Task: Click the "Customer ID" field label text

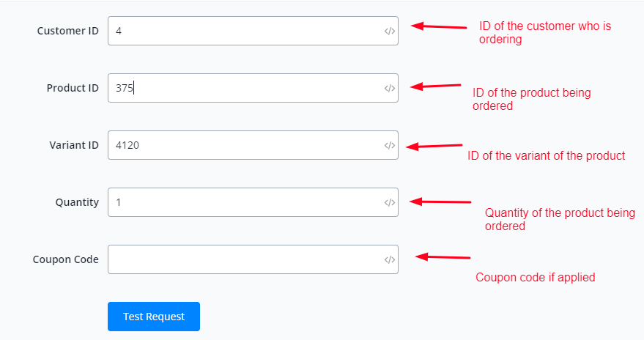Action: pyautogui.click(x=67, y=31)
